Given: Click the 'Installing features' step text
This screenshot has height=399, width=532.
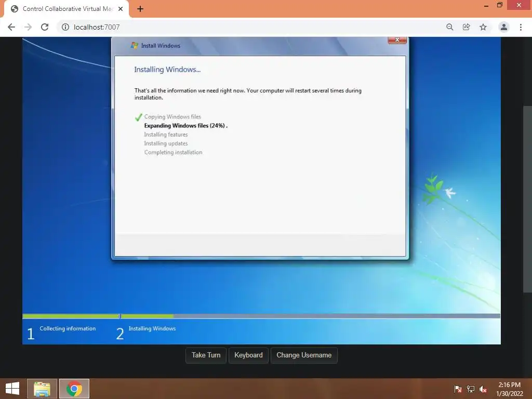Looking at the screenshot, I should point(166,135).
